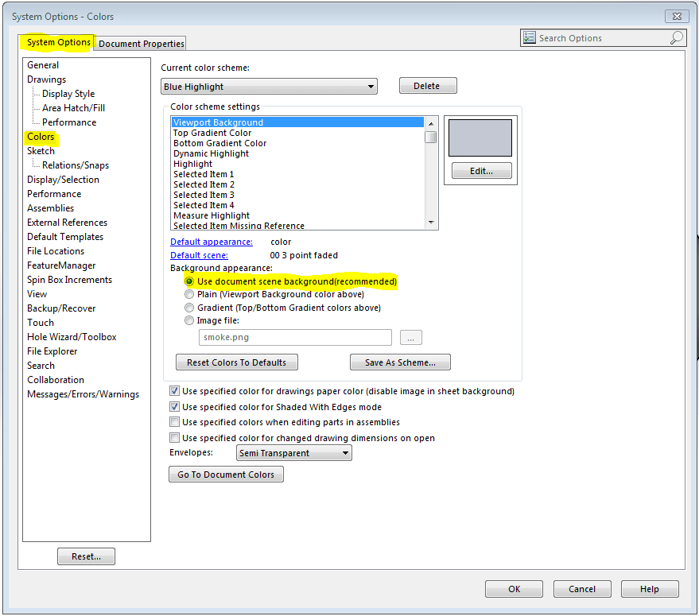Select Colors in the options list
The image size is (699, 616).
point(41,136)
